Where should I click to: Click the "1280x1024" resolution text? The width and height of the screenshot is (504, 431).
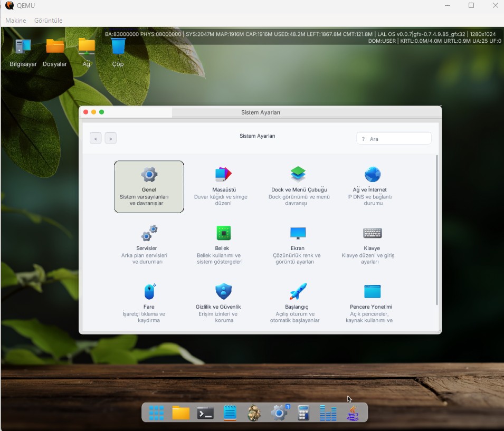click(483, 34)
